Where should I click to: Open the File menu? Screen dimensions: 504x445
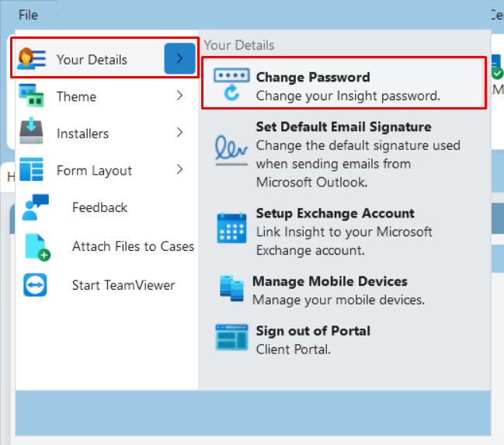28,15
